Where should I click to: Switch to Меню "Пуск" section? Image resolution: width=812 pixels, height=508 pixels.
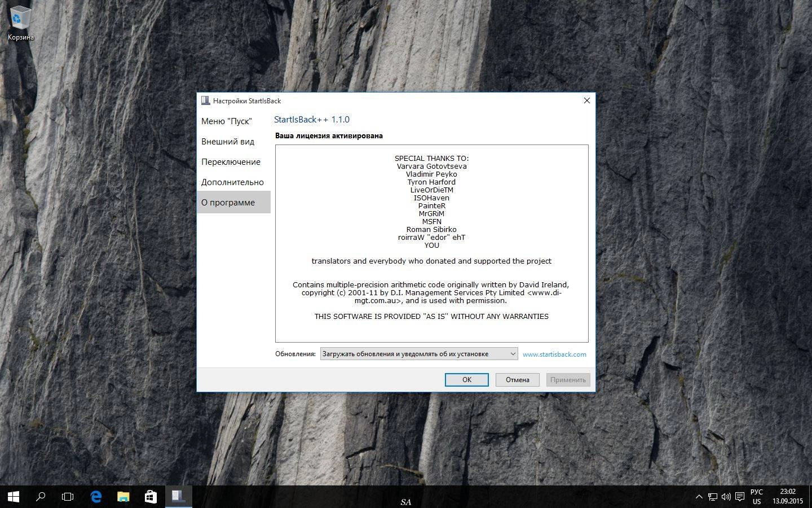(233, 121)
